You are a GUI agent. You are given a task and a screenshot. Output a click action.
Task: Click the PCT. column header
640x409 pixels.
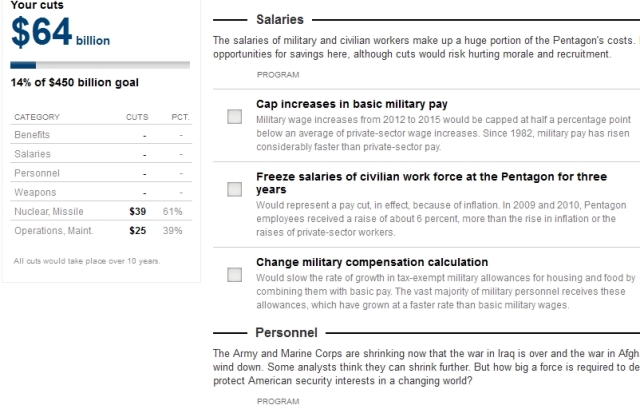point(173,117)
